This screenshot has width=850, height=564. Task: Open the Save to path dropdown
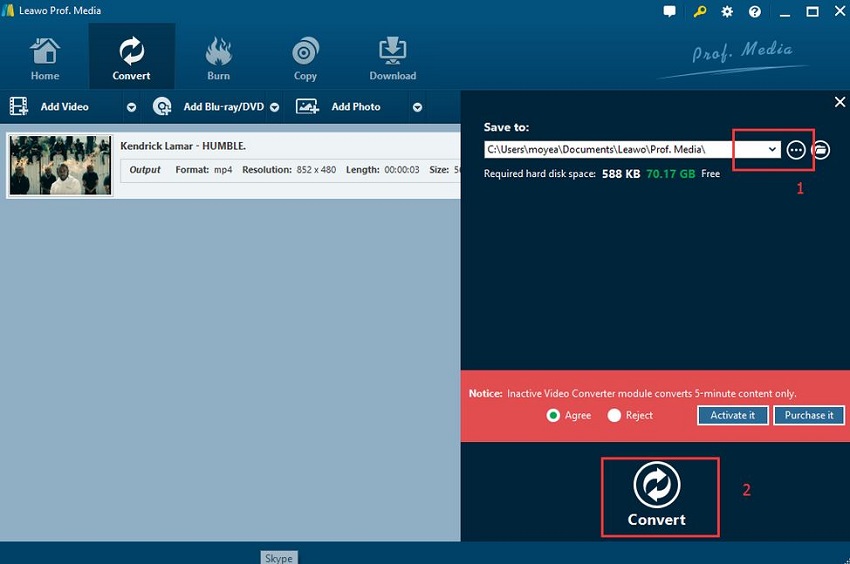(772, 149)
